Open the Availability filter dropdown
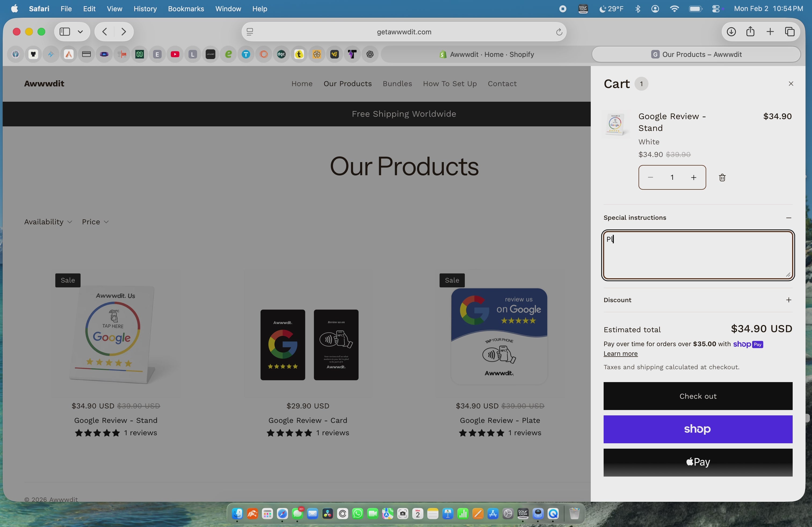The height and width of the screenshot is (527, 812). (48, 222)
